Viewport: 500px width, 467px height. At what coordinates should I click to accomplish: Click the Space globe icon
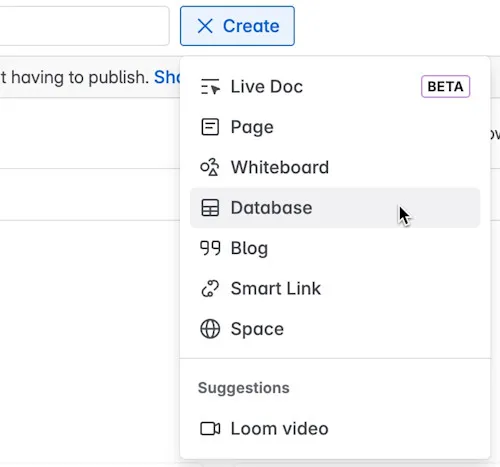click(x=210, y=329)
